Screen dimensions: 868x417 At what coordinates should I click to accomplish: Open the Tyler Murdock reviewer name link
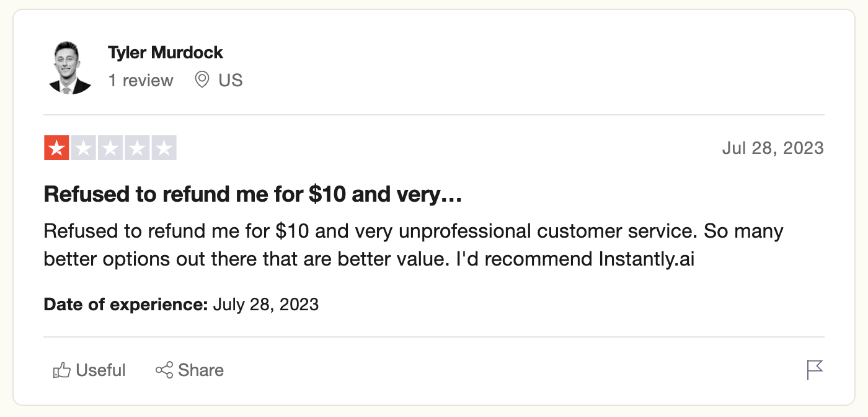click(166, 52)
